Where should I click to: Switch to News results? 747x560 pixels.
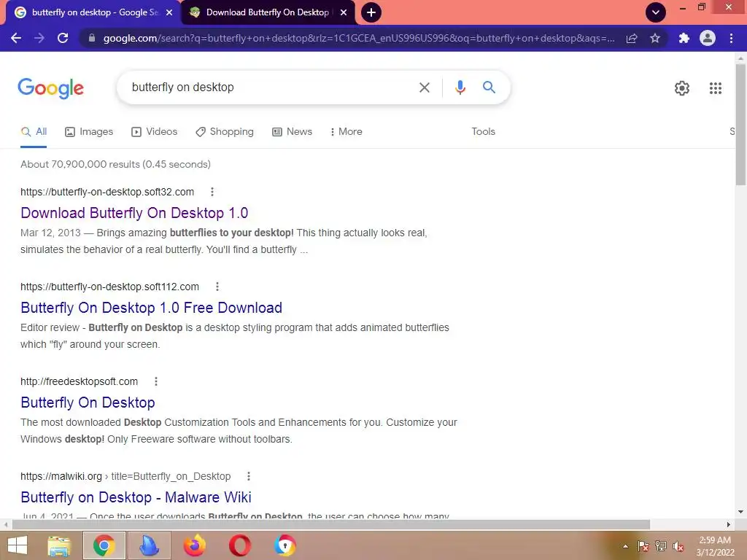tap(292, 132)
